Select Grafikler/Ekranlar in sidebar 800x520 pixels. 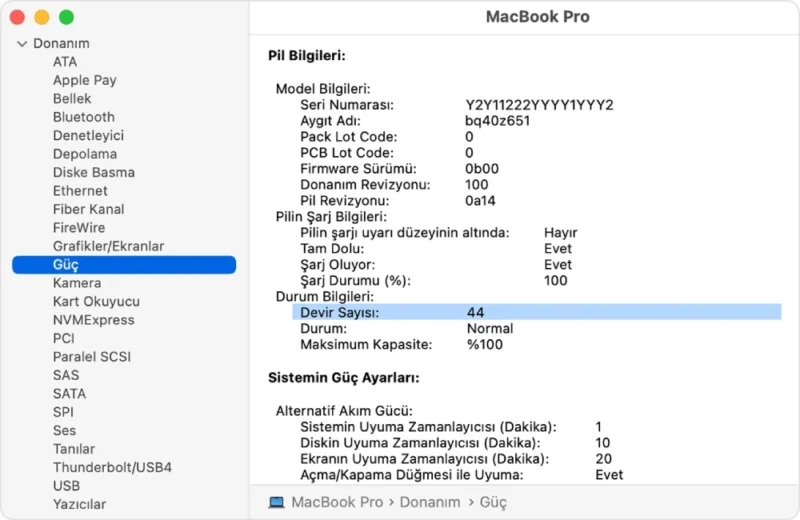click(108, 246)
